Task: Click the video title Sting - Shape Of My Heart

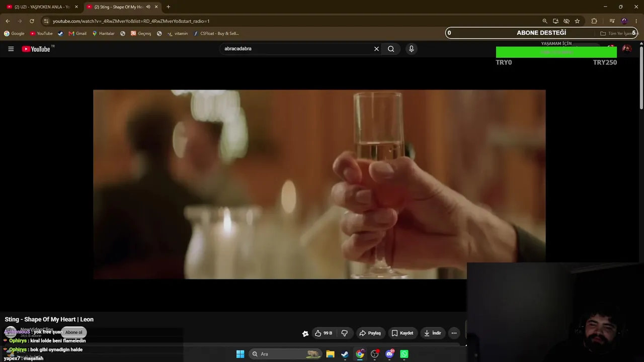Action: pos(49,319)
